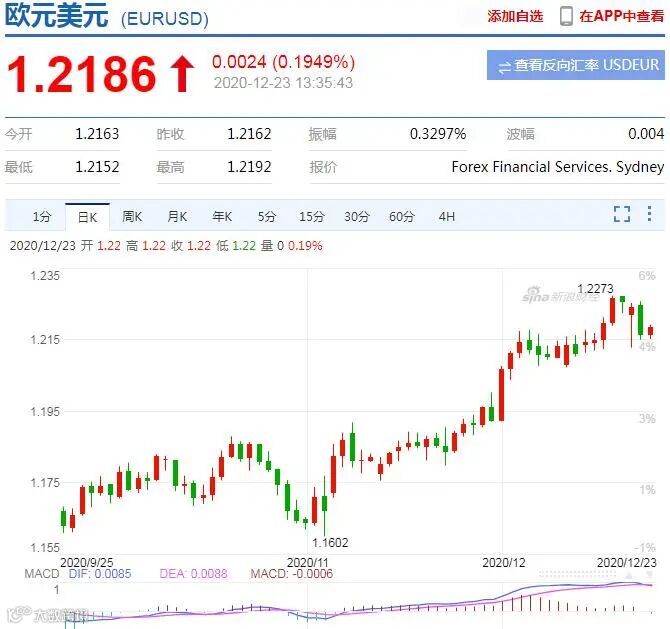670x629 pixels.
Task: Click the 2020/12/23 date in chart header
Action: (x=43, y=246)
